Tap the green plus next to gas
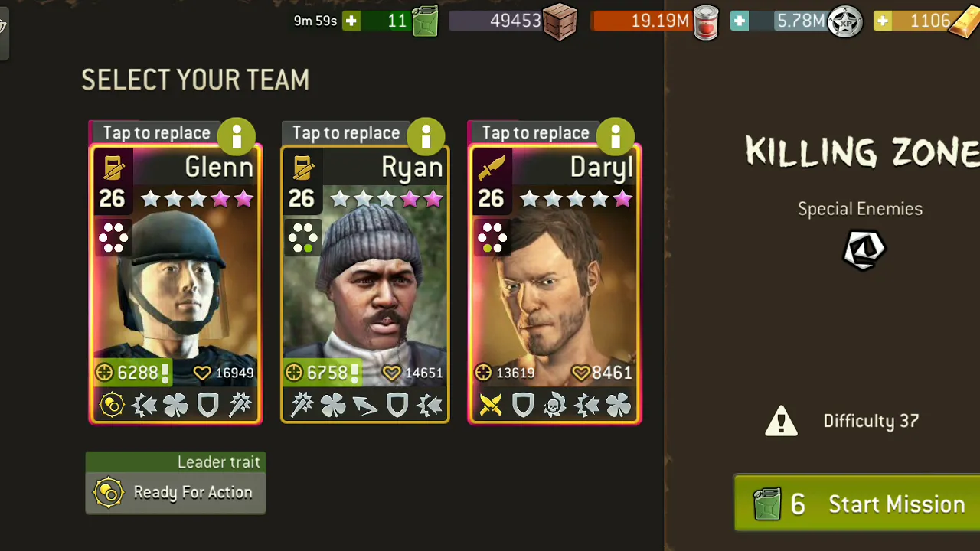Image resolution: width=980 pixels, height=551 pixels. click(351, 21)
